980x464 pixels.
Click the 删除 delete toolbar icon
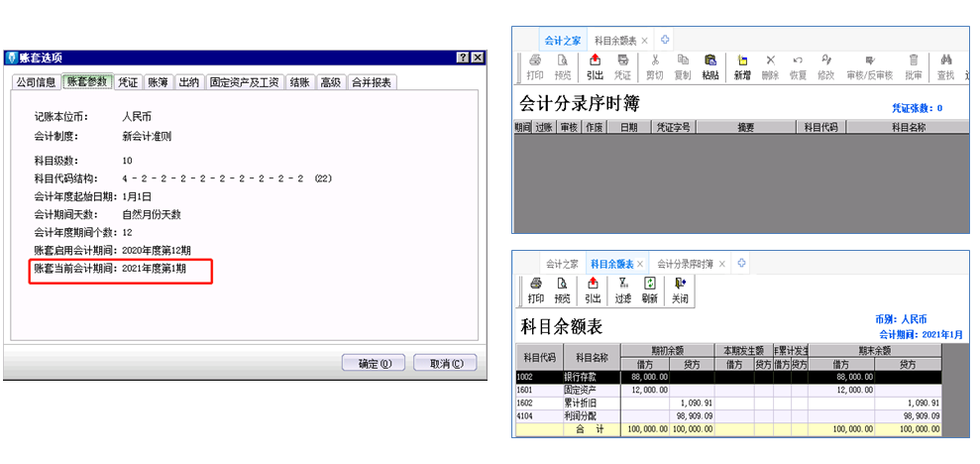pyautogui.click(x=771, y=61)
